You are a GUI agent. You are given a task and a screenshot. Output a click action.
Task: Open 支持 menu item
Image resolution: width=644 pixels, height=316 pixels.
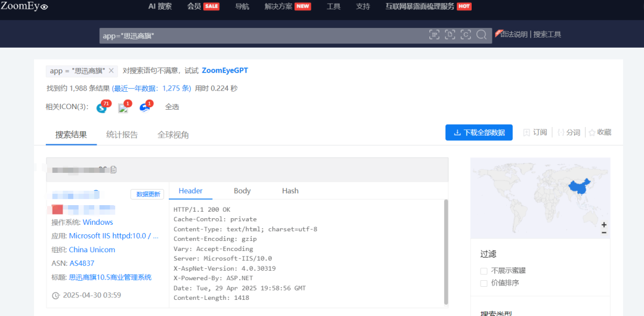(x=363, y=6)
